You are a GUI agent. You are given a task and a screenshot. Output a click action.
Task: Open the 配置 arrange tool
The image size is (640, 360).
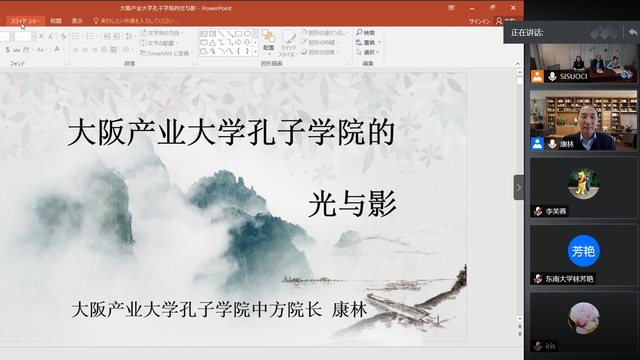point(268,42)
